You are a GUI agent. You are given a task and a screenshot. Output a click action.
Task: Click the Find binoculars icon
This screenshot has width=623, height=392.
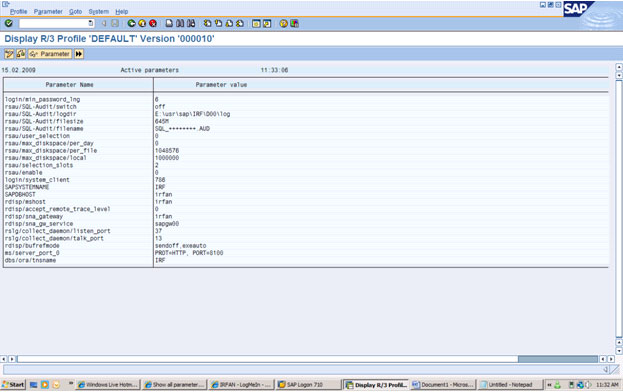pyautogui.click(x=180, y=23)
